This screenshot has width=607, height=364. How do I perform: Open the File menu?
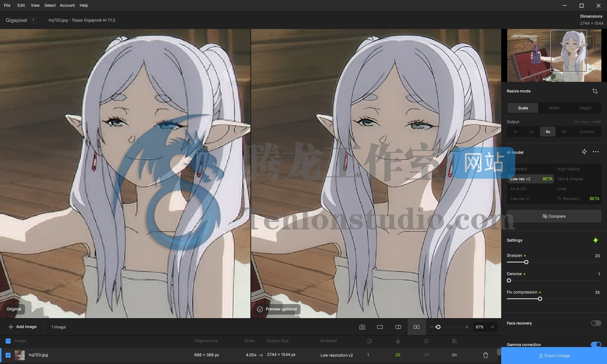7,5
